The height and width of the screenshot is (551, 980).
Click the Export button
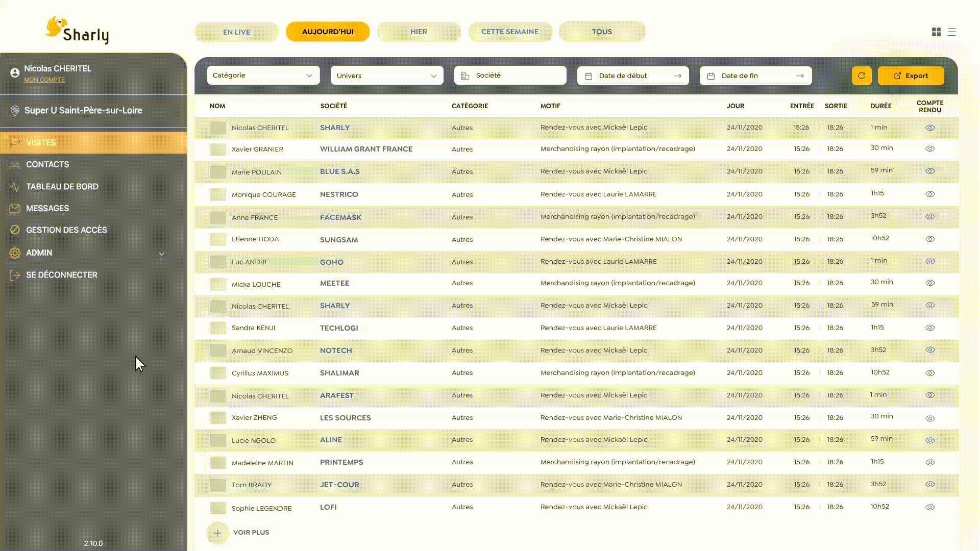[911, 76]
